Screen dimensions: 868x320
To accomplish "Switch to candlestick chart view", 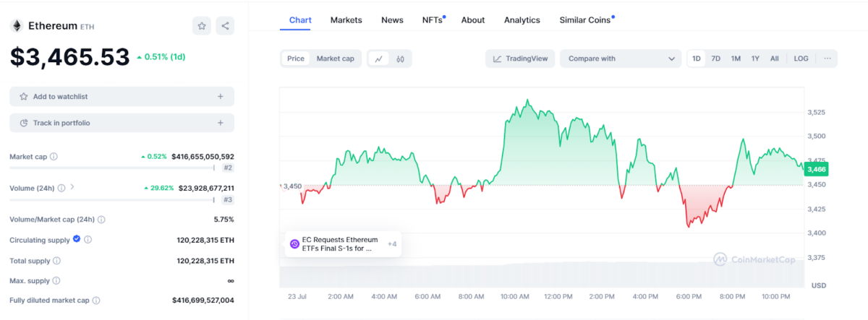I will point(400,59).
